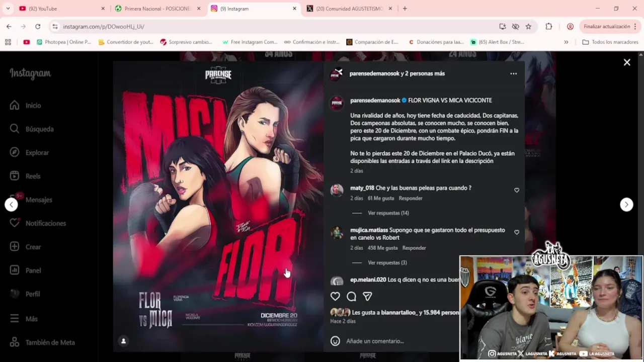Open Notificaciones heart icon in sidebar
Image resolution: width=644 pixels, height=362 pixels.
15,223
